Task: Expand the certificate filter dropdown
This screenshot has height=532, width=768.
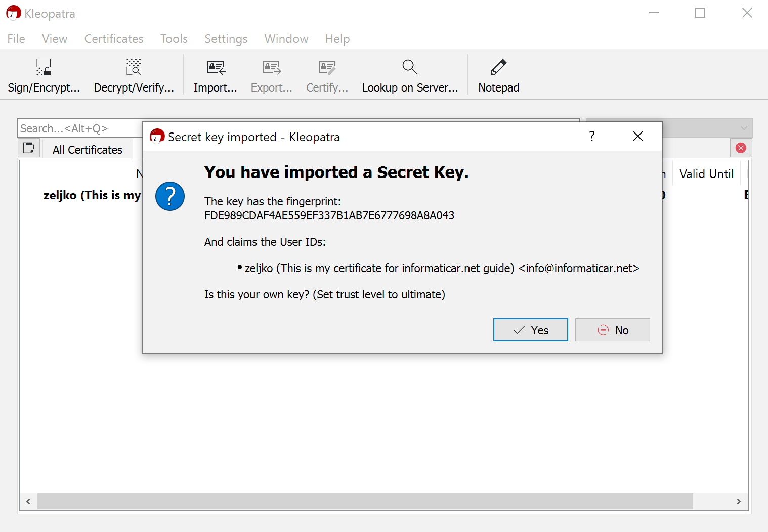Action: click(744, 128)
